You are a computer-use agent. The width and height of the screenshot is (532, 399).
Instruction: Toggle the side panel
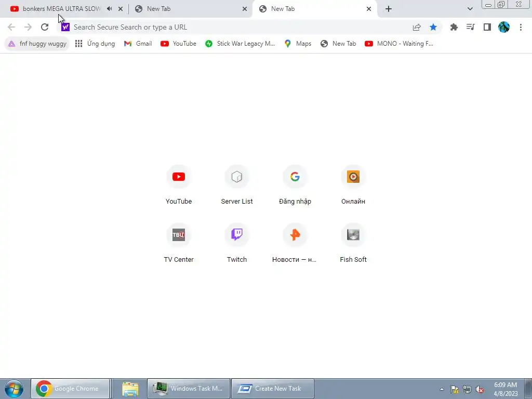click(487, 27)
